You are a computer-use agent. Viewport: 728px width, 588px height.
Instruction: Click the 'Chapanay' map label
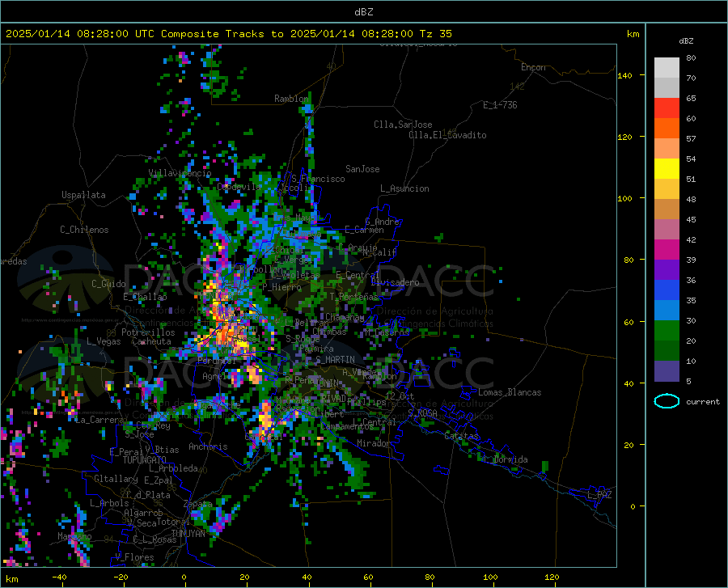pos(345,317)
